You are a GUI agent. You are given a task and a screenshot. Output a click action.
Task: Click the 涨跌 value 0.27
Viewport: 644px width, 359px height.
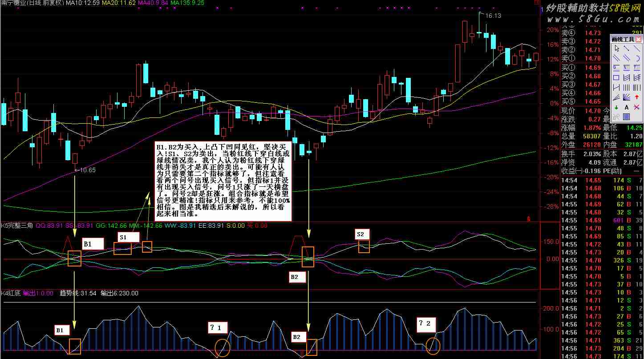(x=595, y=119)
